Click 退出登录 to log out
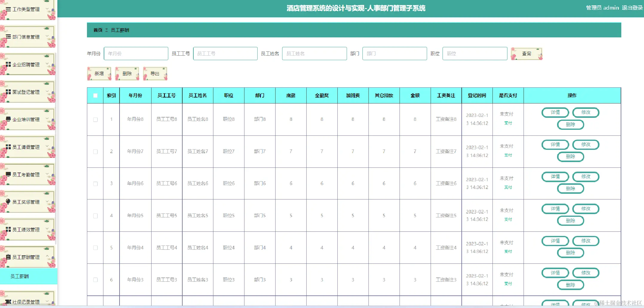Image resolution: width=644 pixels, height=308 pixels. (632, 8)
